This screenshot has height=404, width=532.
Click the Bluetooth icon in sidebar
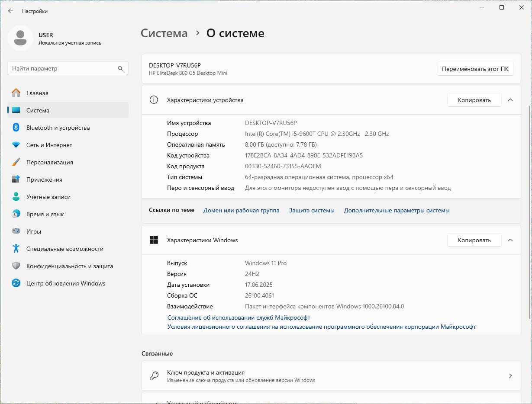[x=16, y=128]
